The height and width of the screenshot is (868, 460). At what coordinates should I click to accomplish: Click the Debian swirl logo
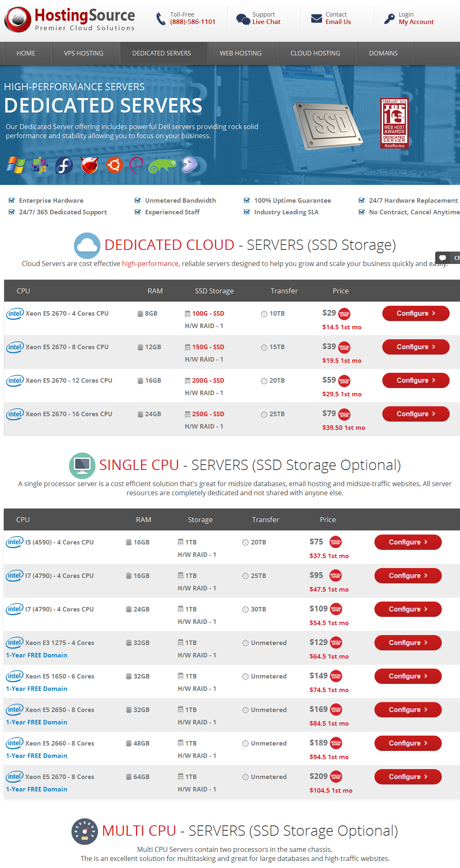[x=136, y=165]
